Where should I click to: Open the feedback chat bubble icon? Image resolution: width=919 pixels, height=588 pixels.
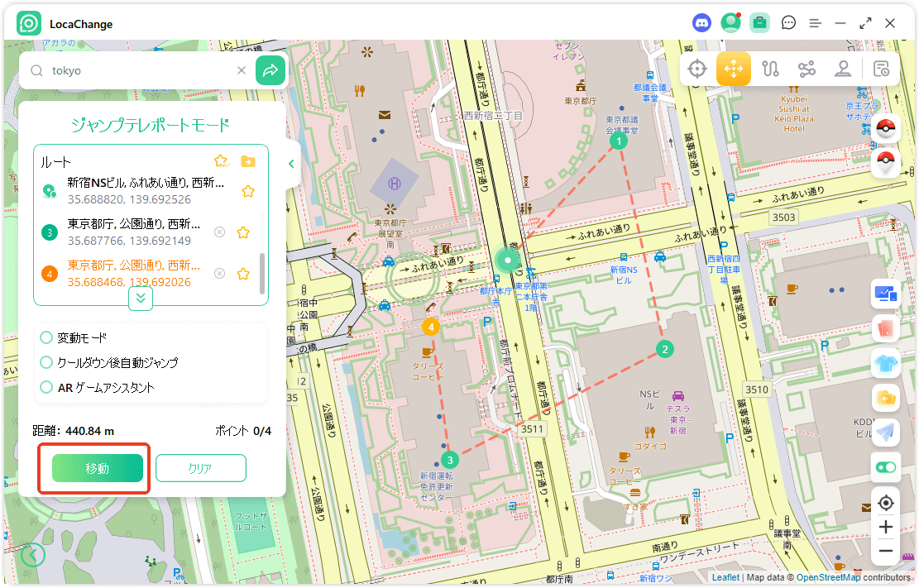[788, 23]
